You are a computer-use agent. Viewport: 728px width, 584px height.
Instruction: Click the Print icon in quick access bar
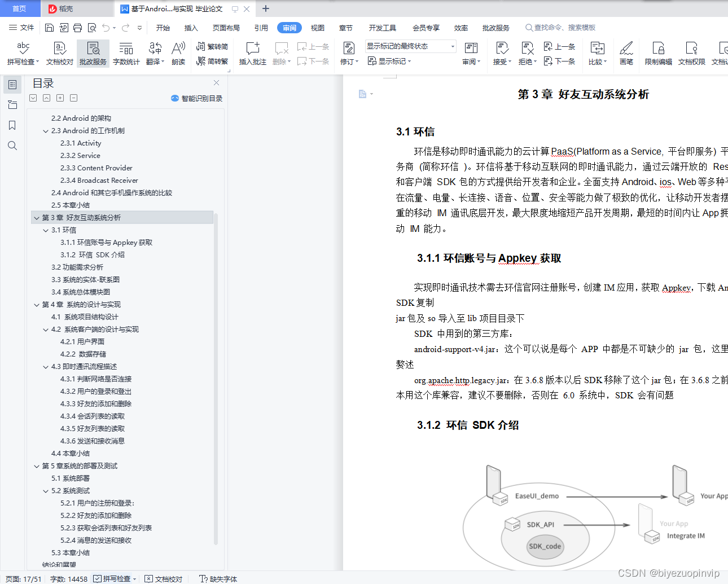pyautogui.click(x=77, y=28)
